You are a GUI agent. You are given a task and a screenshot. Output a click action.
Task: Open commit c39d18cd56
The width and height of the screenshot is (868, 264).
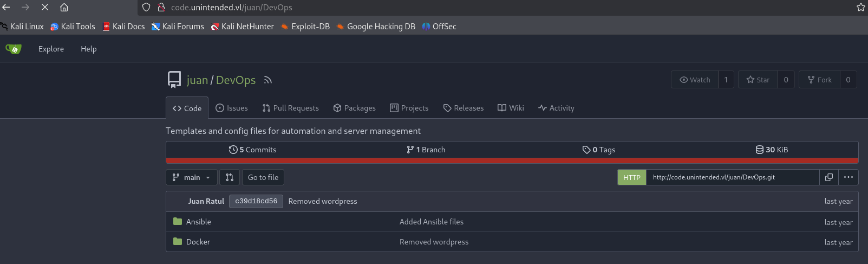tap(256, 201)
